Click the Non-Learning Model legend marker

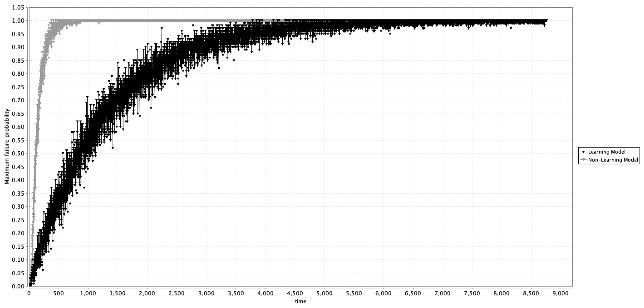(x=584, y=160)
